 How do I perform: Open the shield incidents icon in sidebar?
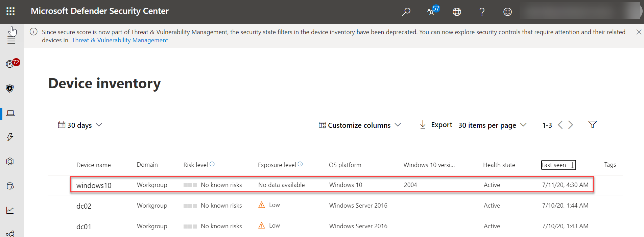tap(10, 89)
